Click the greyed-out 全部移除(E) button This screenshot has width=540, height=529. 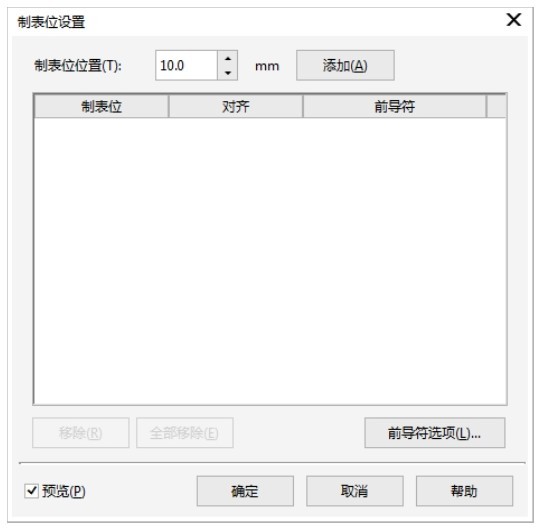click(x=185, y=433)
